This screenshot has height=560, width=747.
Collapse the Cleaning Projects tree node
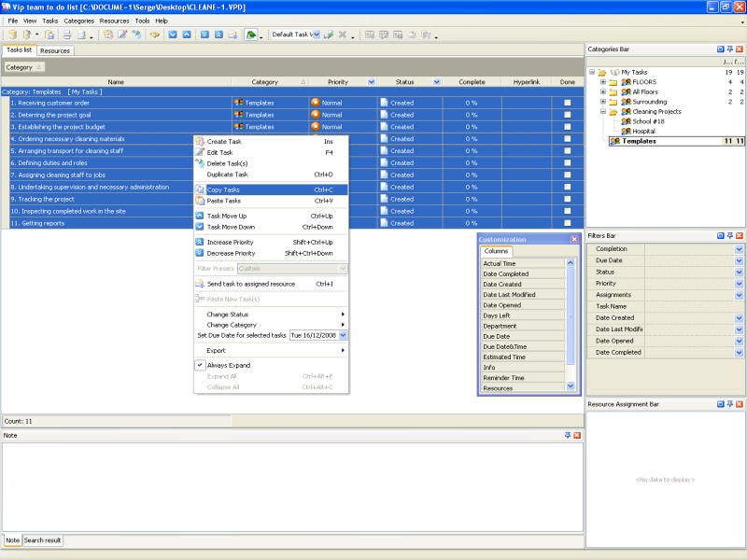pyautogui.click(x=603, y=111)
